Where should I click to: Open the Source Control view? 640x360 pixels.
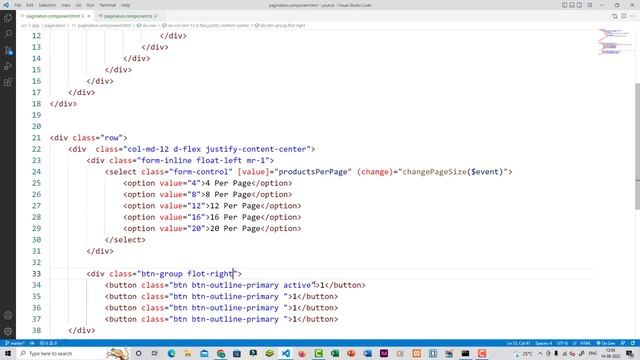pos(8,50)
